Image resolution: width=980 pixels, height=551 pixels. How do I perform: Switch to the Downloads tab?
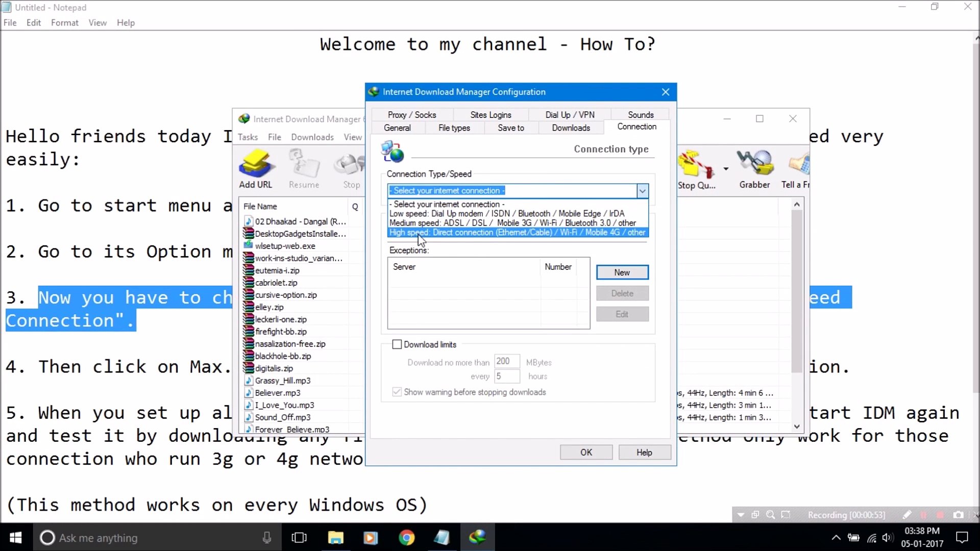click(x=570, y=128)
